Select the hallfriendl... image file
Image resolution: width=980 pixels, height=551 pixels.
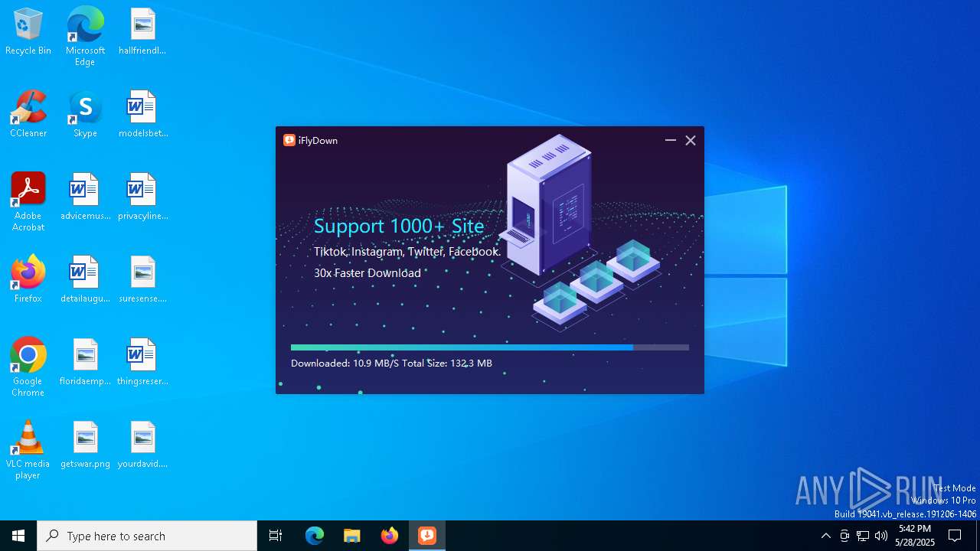142,32
